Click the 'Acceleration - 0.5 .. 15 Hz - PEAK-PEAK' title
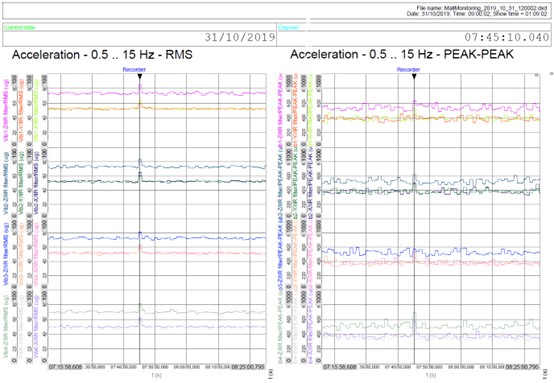 coord(402,54)
